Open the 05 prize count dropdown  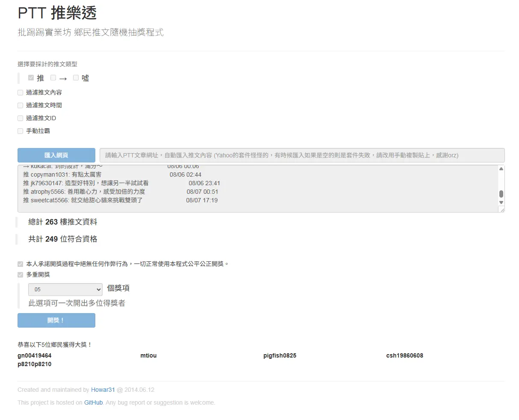click(x=65, y=290)
